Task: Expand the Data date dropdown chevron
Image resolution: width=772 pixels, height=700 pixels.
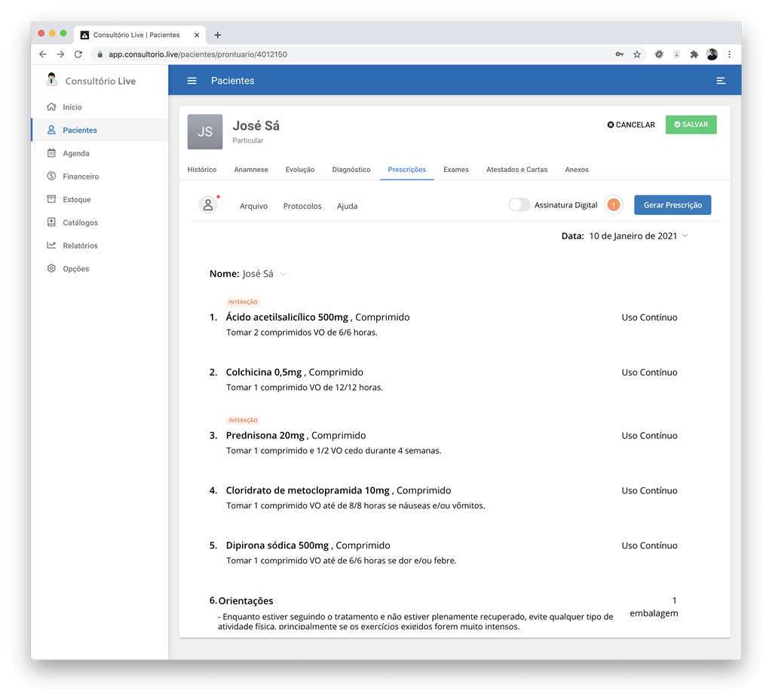Action: click(685, 235)
